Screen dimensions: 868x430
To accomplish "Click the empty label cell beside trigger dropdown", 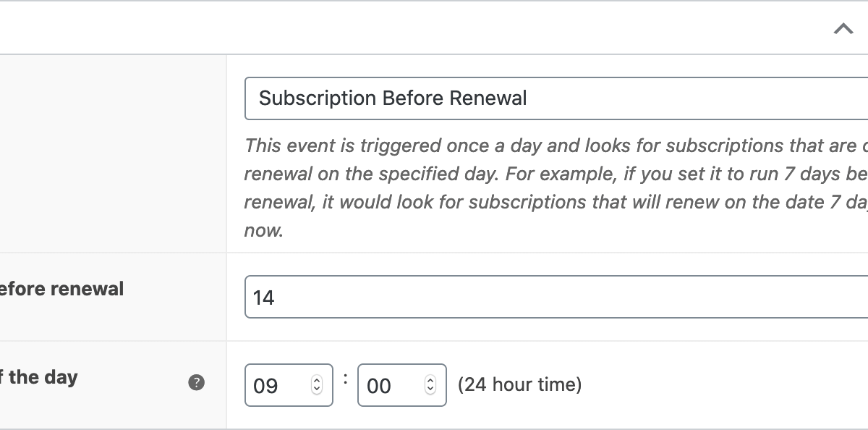I will coord(112,153).
